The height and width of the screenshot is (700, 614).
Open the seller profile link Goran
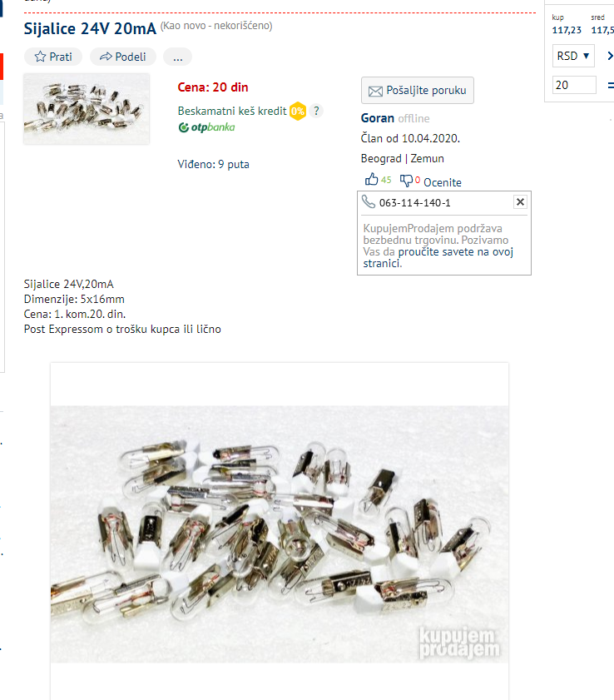coord(378,118)
